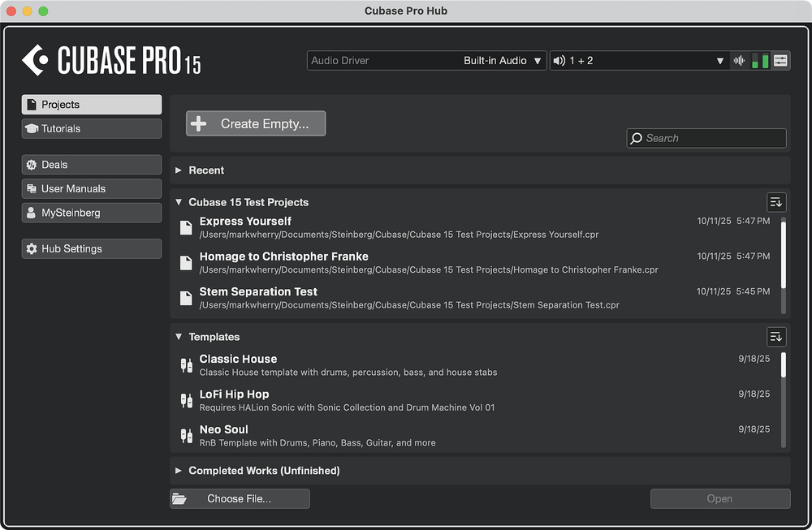
Task: Click the audio waveform test icon
Action: pyautogui.click(x=739, y=61)
